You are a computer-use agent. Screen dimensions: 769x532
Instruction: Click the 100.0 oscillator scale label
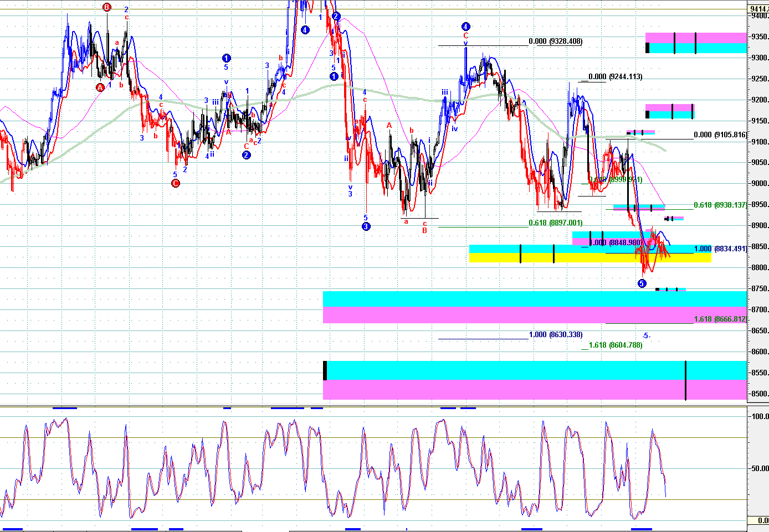(x=760, y=416)
